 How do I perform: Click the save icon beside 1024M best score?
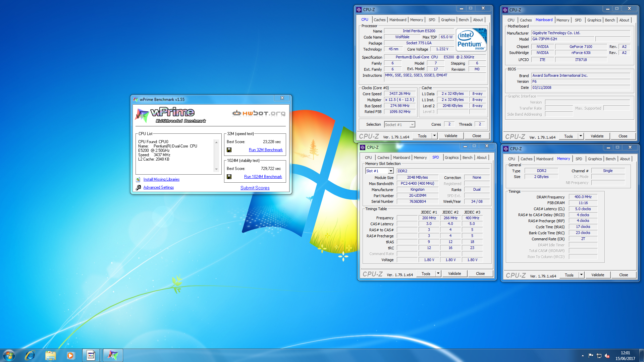coord(229,177)
